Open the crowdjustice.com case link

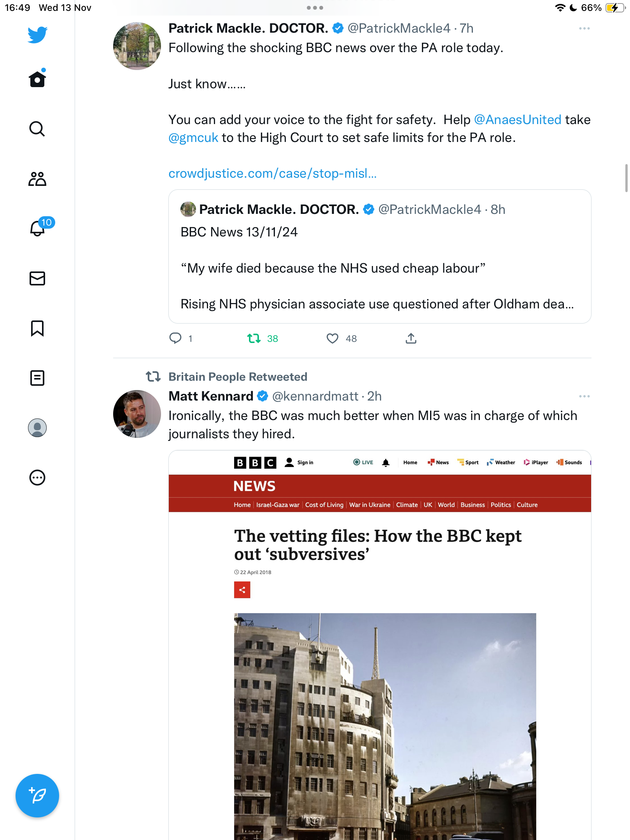click(272, 173)
